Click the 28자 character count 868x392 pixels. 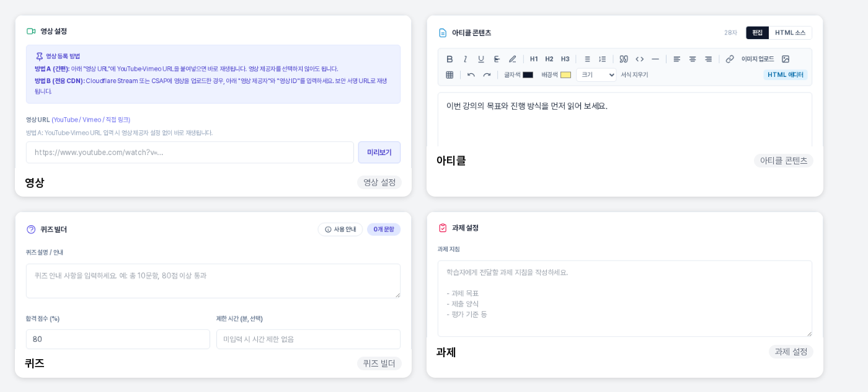click(730, 33)
